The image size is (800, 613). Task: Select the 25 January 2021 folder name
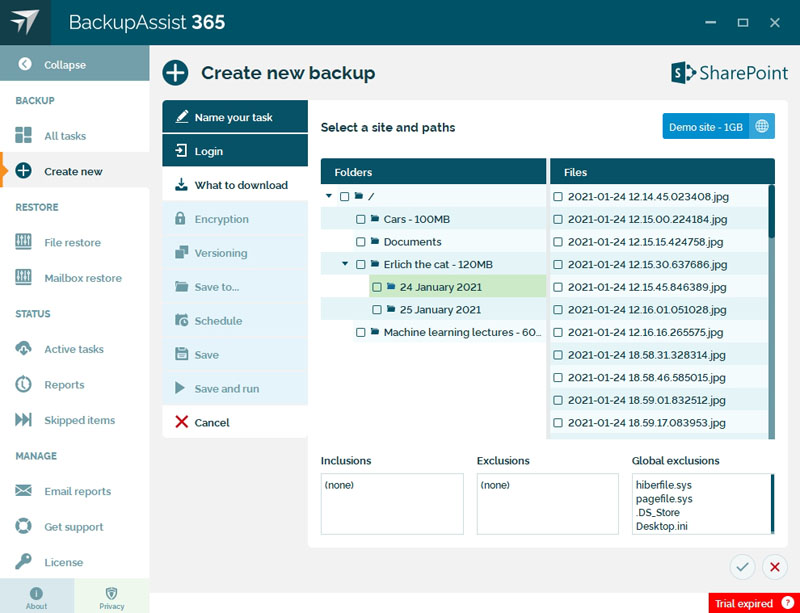pos(440,309)
